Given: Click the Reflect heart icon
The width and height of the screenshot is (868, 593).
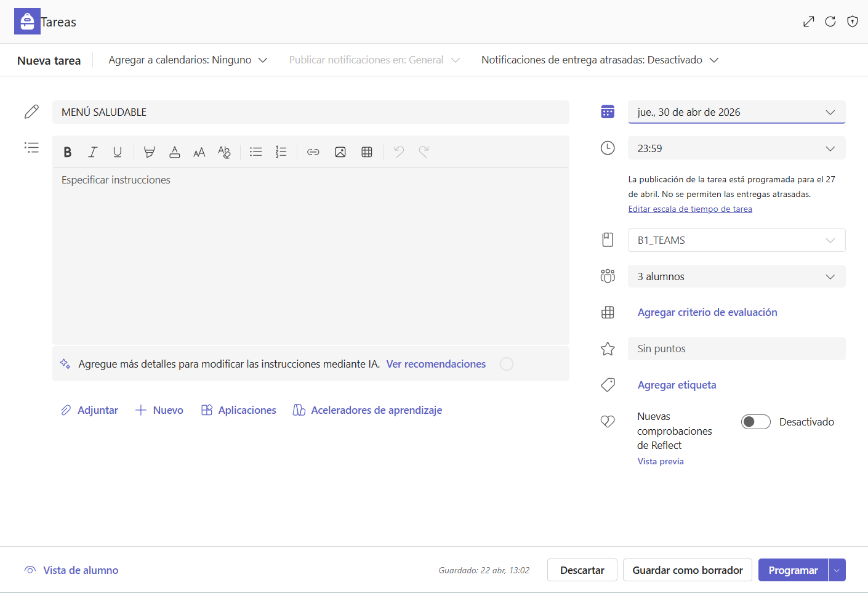Looking at the screenshot, I should click(608, 421).
